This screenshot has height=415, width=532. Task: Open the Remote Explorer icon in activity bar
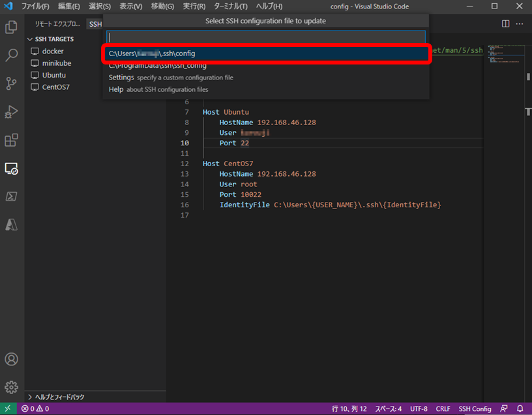click(x=11, y=168)
